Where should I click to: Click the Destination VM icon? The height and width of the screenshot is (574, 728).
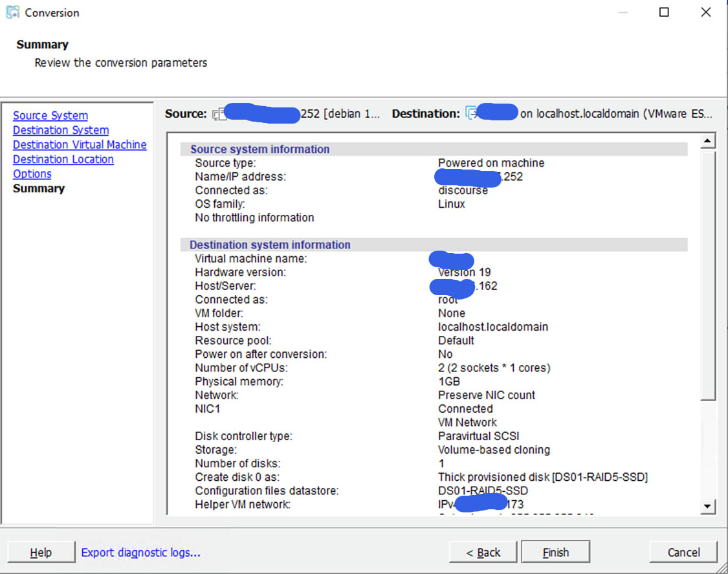click(x=471, y=113)
